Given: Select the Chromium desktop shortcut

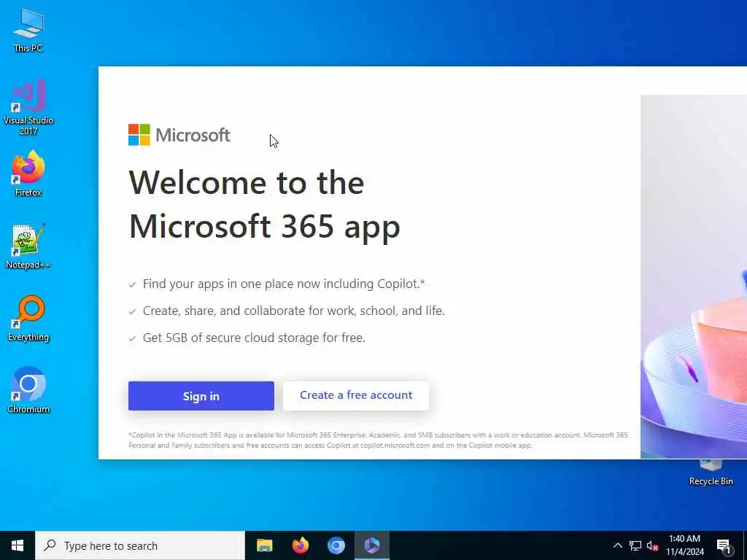Looking at the screenshot, I should click(28, 391).
